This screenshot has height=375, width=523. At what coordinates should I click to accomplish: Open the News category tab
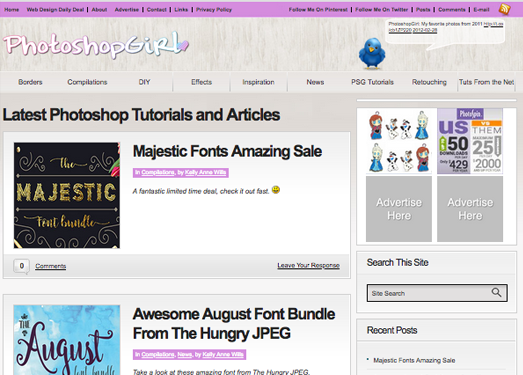point(315,82)
